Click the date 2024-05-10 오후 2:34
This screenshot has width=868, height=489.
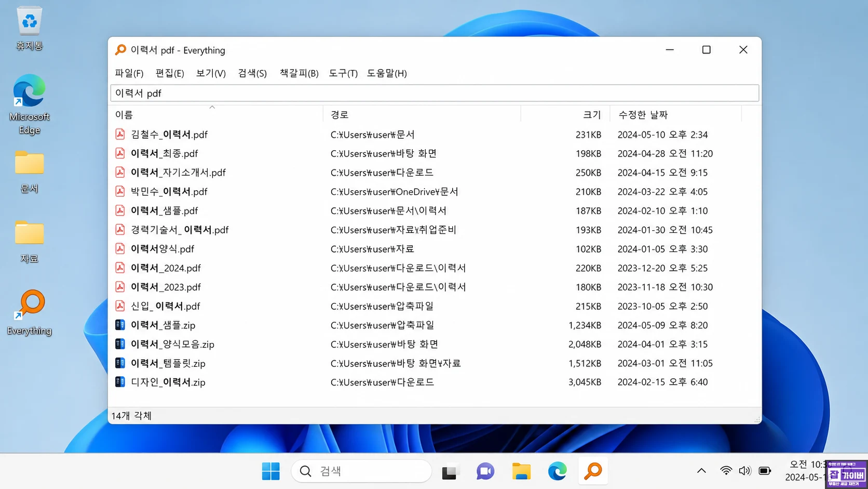pos(662,135)
